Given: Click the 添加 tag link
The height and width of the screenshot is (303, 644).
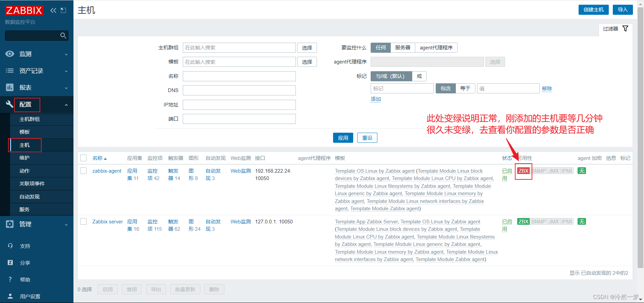Looking at the screenshot, I should (x=376, y=99).
